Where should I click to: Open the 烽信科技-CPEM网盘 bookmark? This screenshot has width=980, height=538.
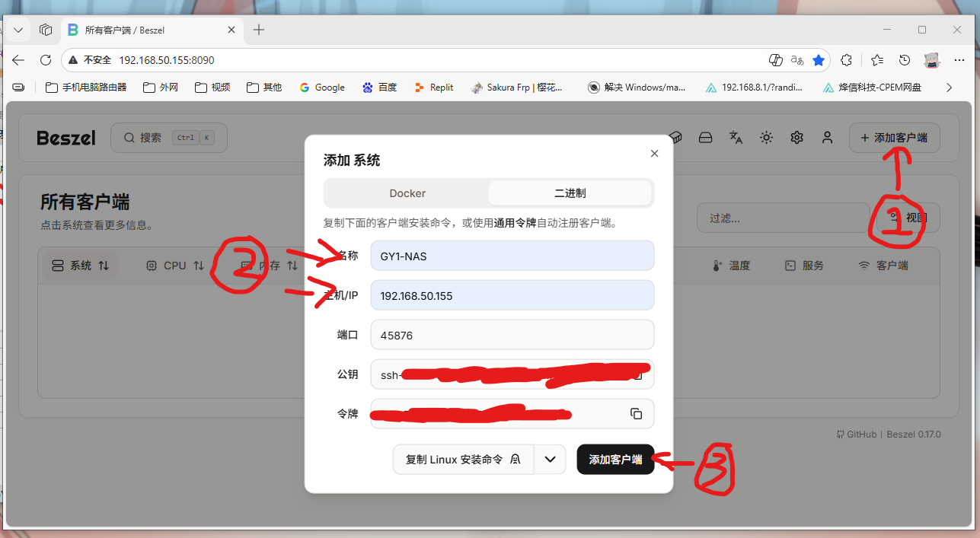click(x=872, y=88)
